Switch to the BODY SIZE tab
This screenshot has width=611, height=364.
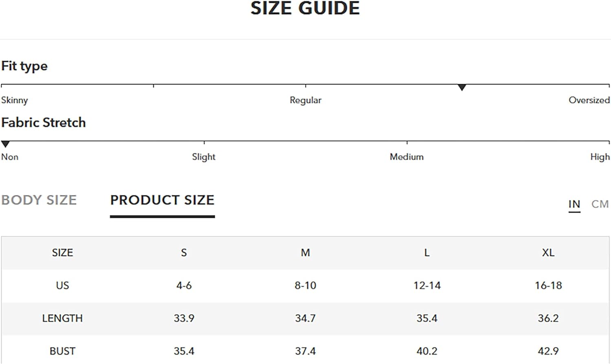[x=39, y=200]
